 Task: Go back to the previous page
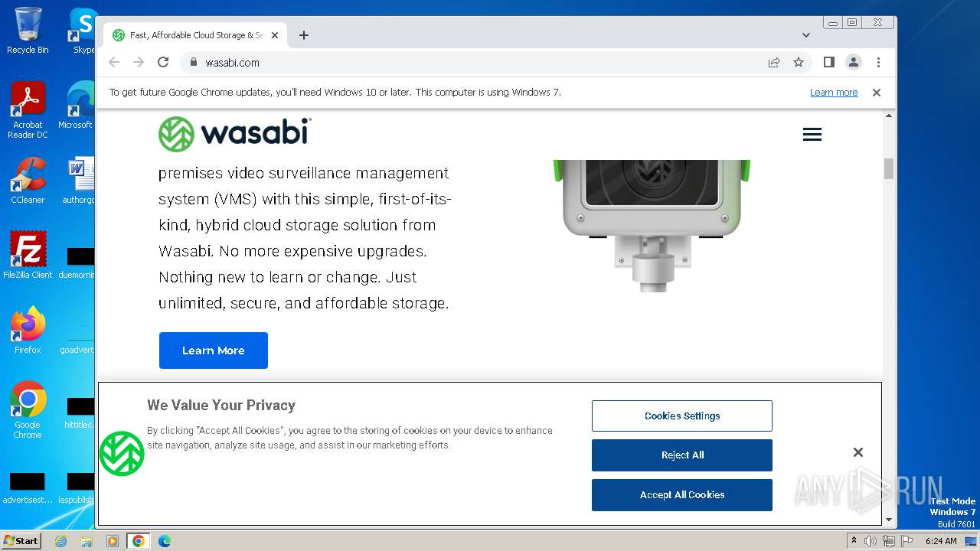click(114, 63)
